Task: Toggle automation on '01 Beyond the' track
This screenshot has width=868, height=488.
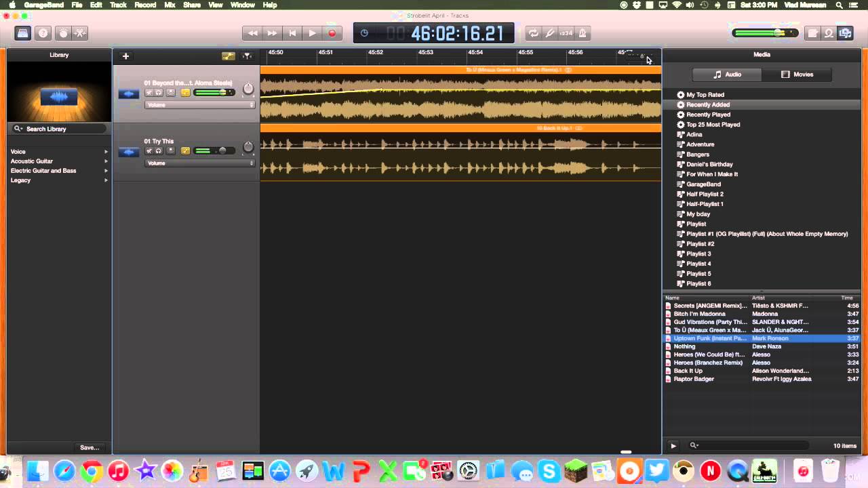Action: click(x=185, y=93)
